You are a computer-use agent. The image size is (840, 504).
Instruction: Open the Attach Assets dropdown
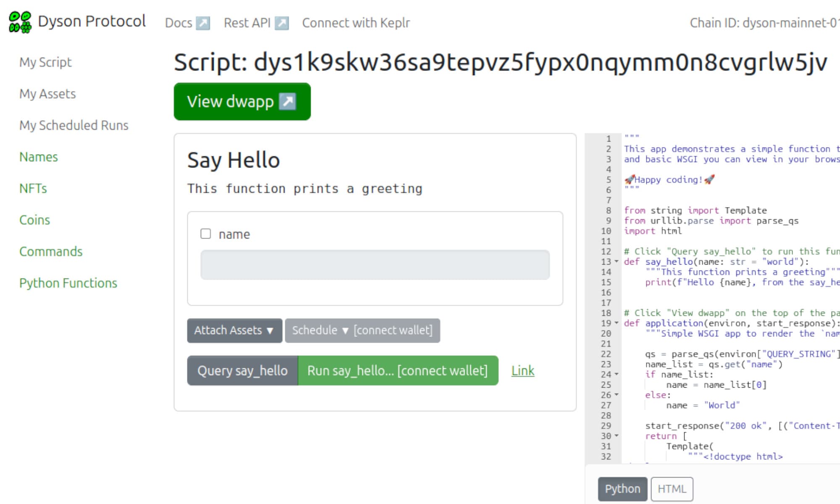pyautogui.click(x=235, y=331)
